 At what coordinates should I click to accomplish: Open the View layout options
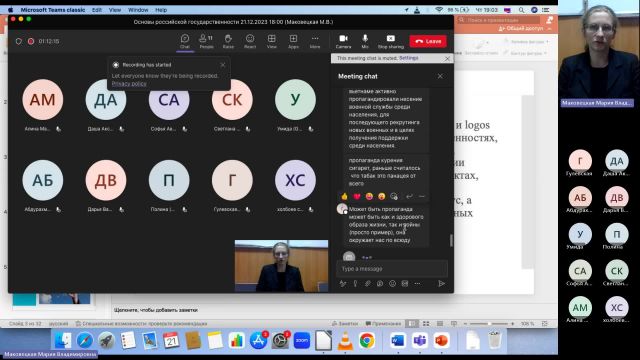[271, 41]
